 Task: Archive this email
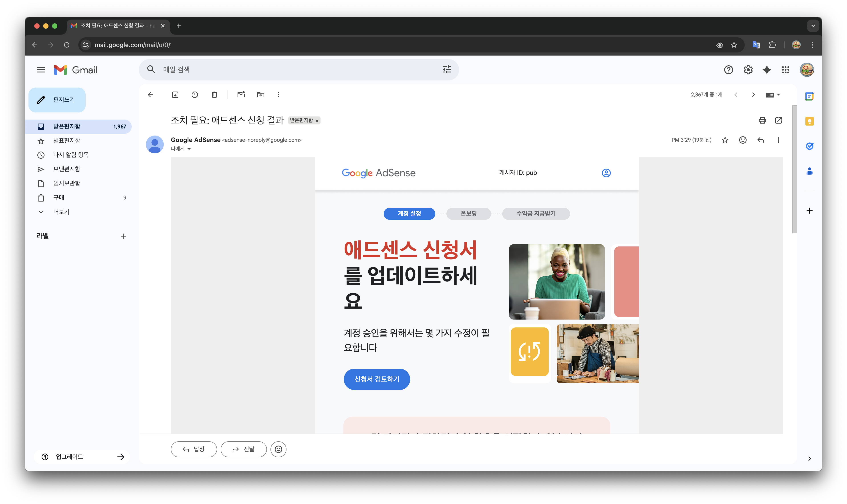[175, 95]
